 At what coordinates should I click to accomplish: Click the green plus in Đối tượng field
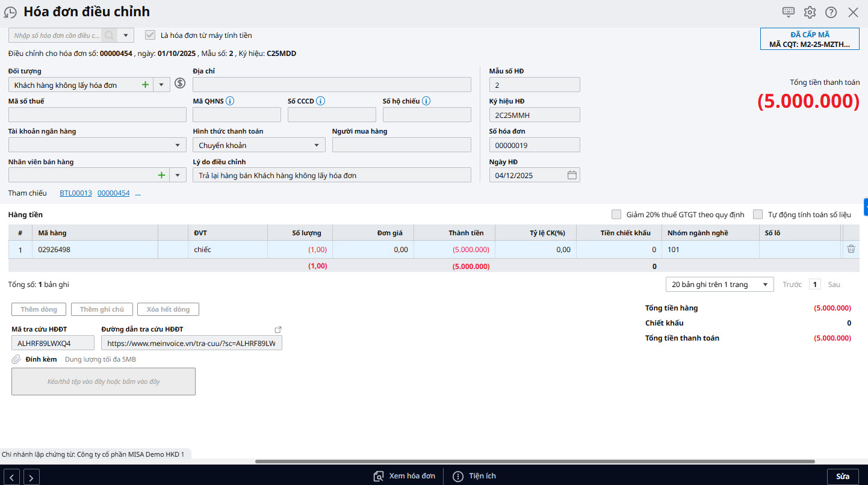[x=145, y=85]
